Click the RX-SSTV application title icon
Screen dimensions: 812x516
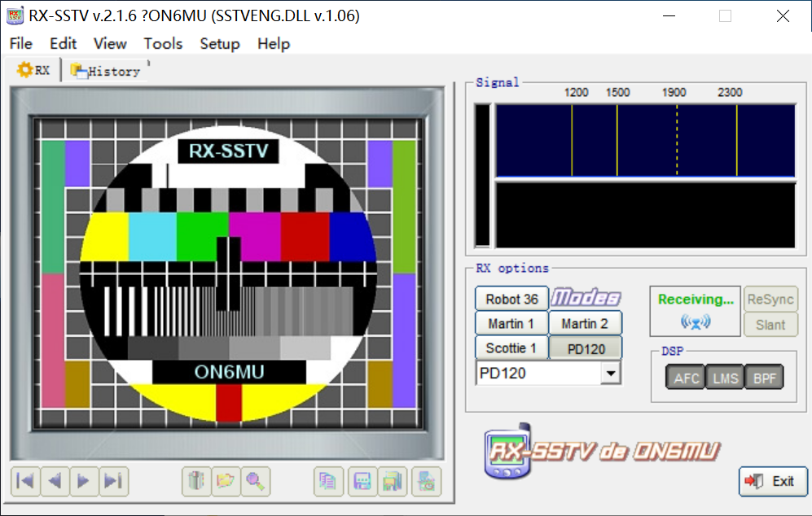15,15
